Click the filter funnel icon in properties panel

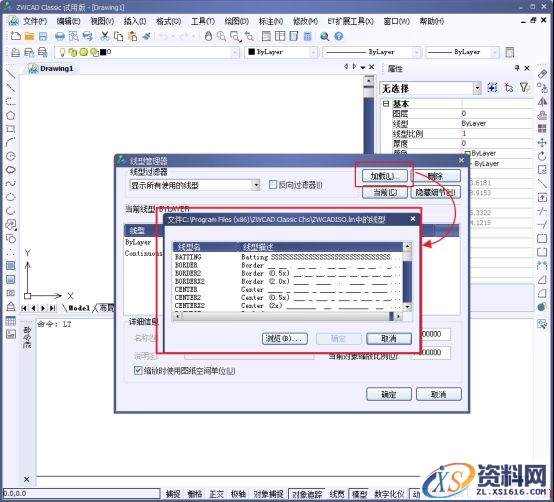tap(525, 87)
